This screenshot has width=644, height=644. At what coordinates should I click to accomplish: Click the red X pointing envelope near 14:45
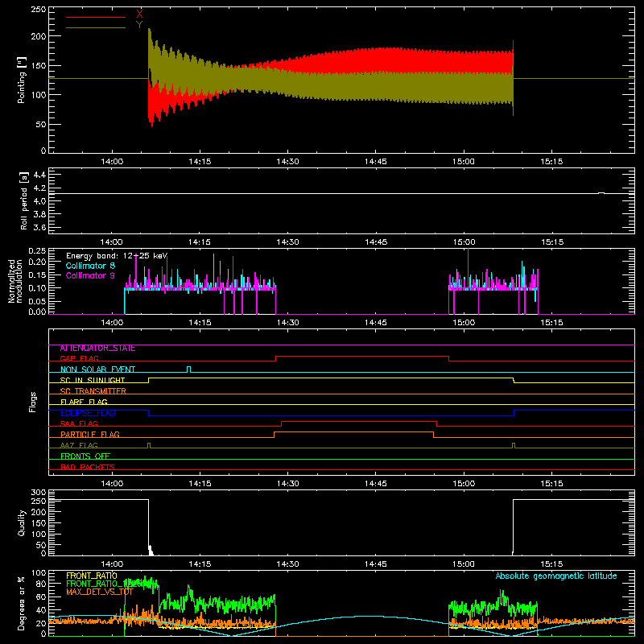[376, 61]
